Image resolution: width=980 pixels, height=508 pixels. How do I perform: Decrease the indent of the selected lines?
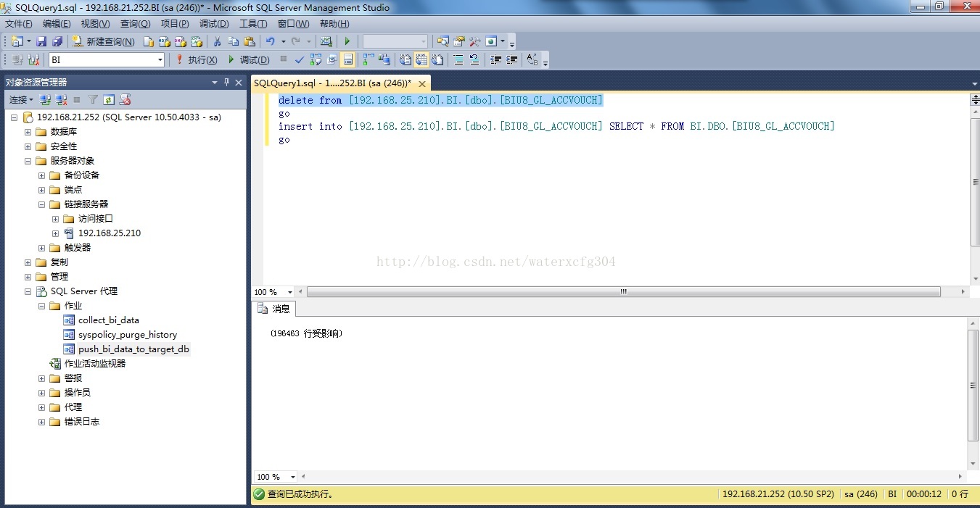tap(496, 59)
